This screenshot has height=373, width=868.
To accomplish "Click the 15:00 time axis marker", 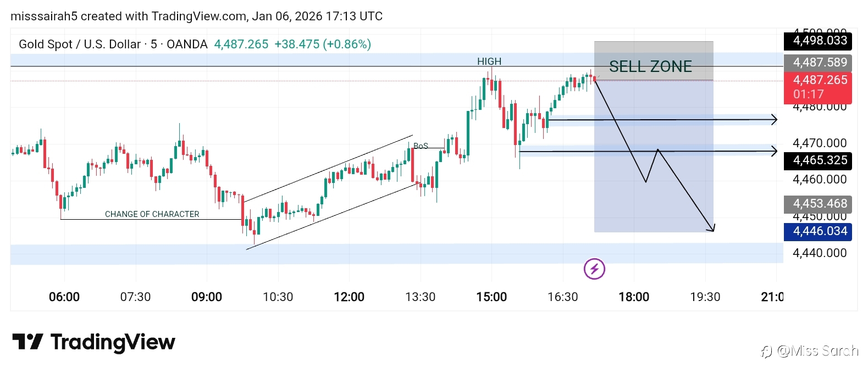I will (x=491, y=297).
